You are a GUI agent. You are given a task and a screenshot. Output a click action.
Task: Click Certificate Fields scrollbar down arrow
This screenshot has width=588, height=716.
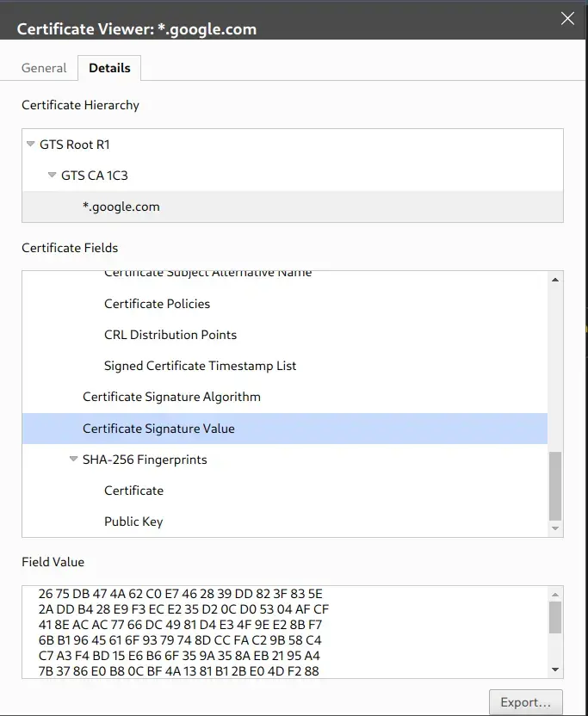(x=555, y=528)
